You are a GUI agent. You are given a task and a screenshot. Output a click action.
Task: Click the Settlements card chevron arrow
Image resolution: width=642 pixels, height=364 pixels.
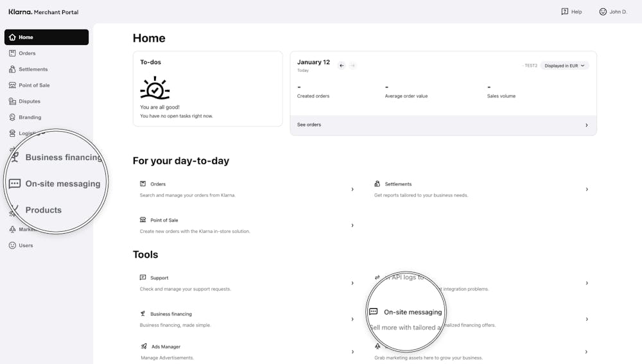pos(587,189)
